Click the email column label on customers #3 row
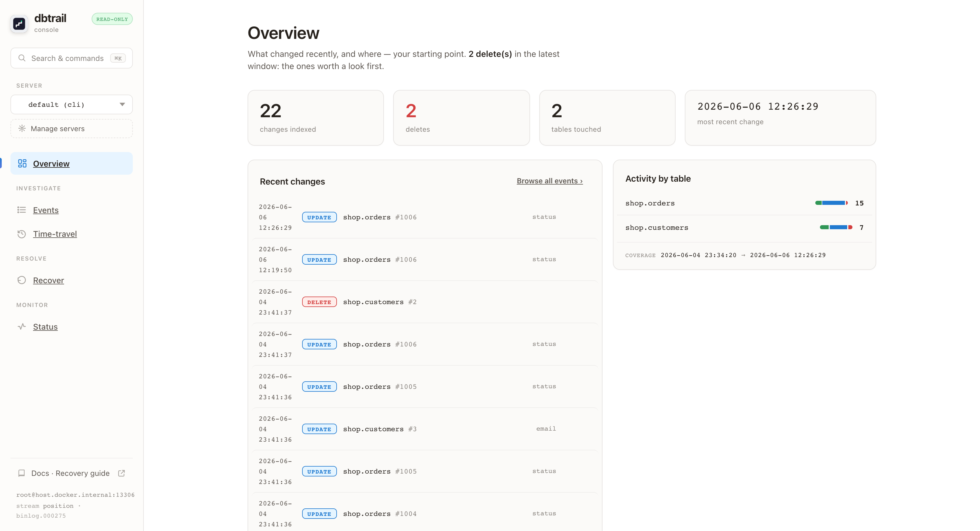Viewport: 980px width, 531px height. point(546,429)
